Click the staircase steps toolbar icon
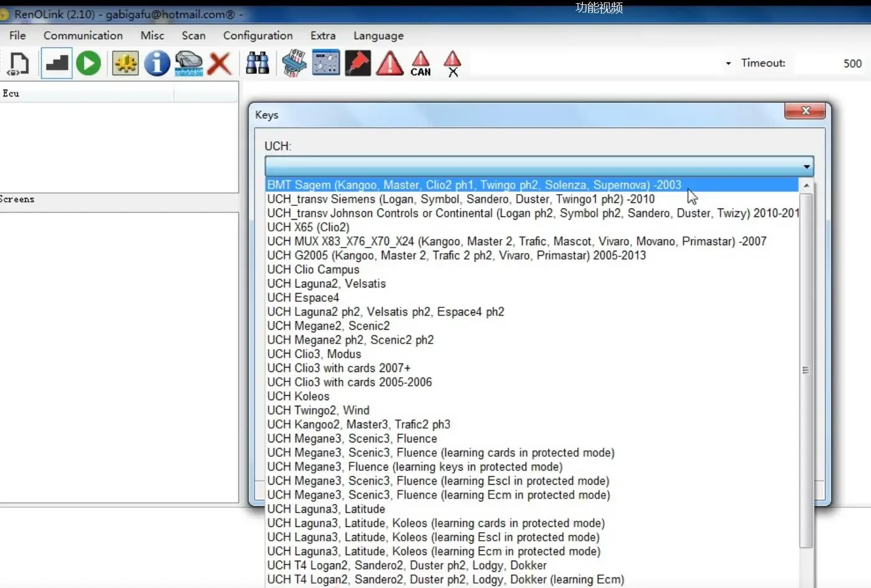This screenshot has width=871, height=588. click(x=57, y=63)
